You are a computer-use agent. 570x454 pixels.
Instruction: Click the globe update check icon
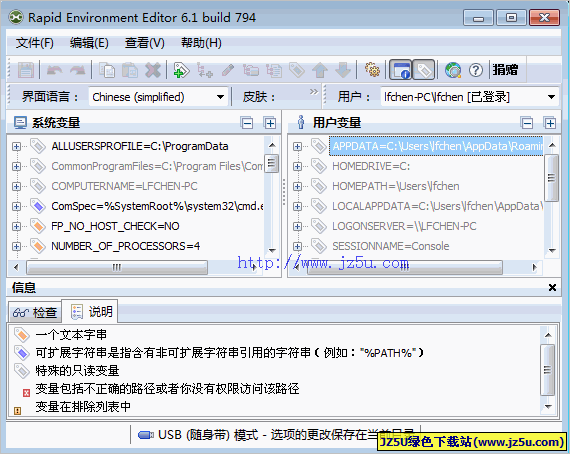(453, 70)
